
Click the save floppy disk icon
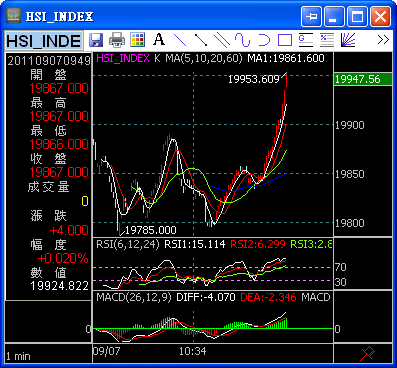(x=96, y=40)
